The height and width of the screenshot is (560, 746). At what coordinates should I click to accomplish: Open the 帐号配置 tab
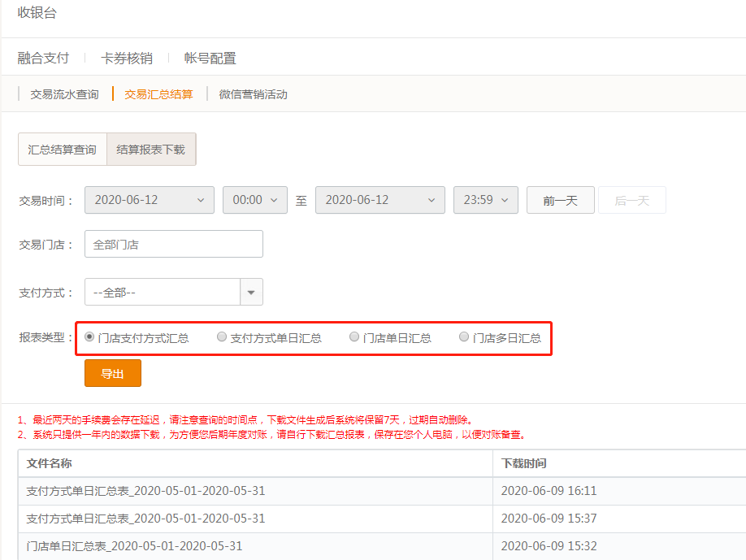pyautogui.click(x=207, y=58)
